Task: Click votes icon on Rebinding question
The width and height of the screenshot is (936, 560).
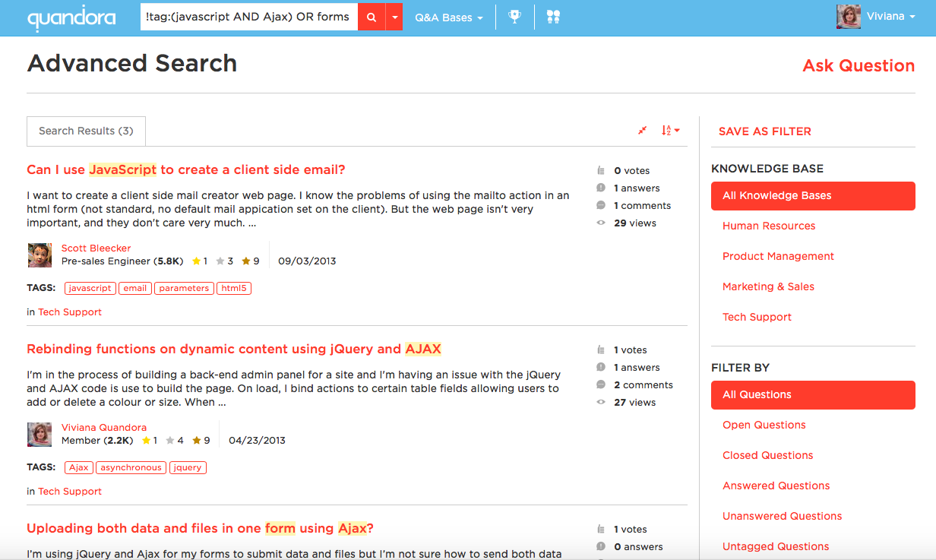Action: 601,350
